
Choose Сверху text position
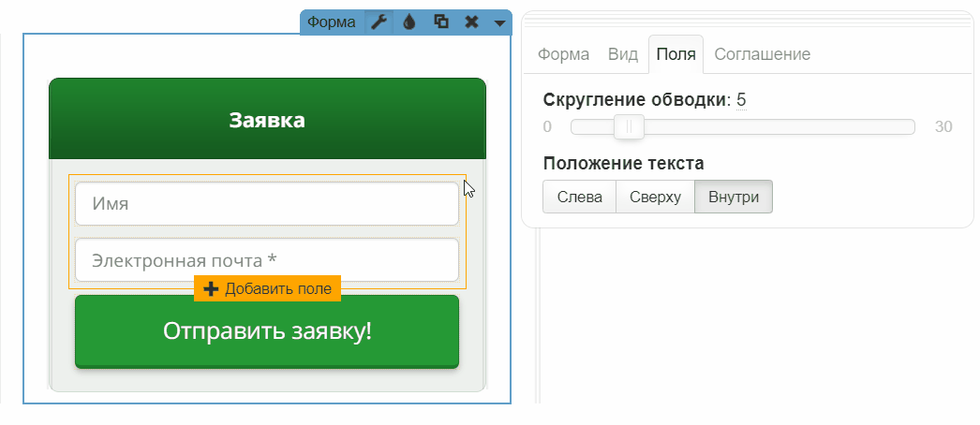coord(655,197)
